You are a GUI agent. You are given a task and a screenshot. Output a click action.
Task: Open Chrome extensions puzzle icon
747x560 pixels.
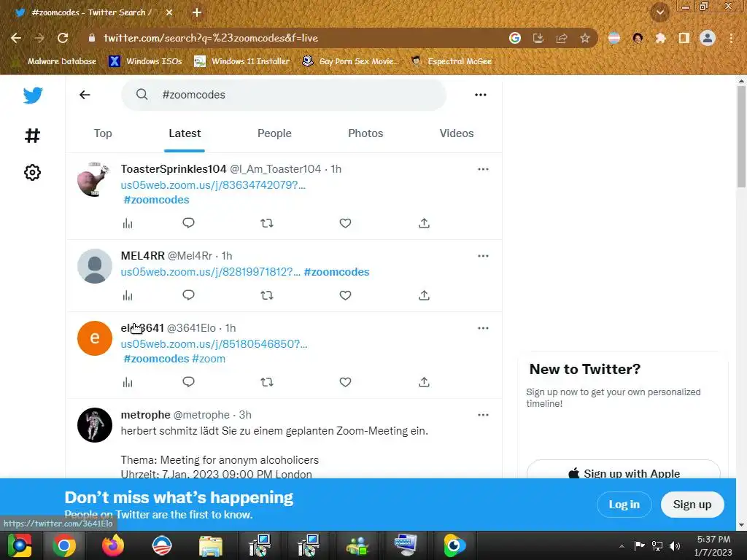pos(660,38)
